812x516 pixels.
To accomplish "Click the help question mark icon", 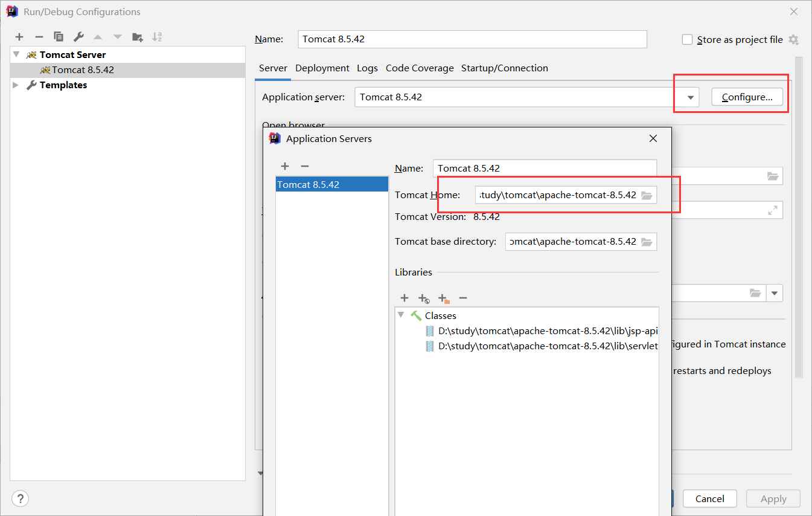I will [x=20, y=498].
